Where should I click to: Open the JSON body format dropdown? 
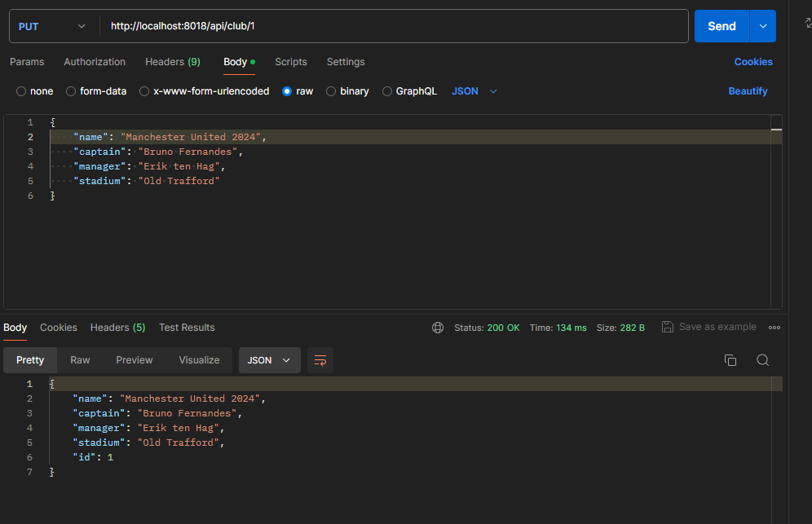point(474,91)
